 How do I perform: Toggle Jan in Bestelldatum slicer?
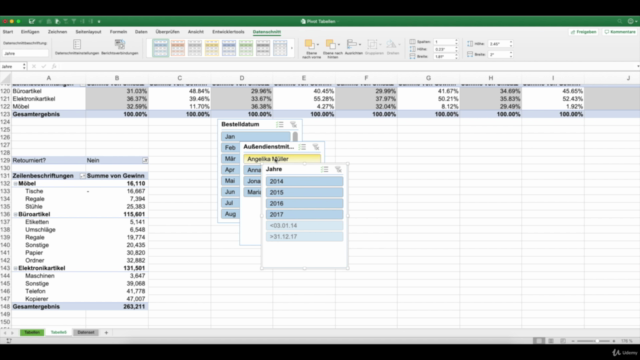[256, 136]
